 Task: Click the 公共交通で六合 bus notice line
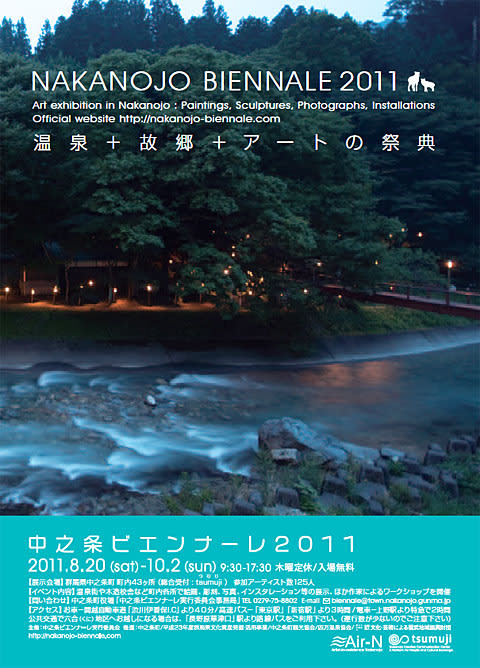click(x=239, y=619)
